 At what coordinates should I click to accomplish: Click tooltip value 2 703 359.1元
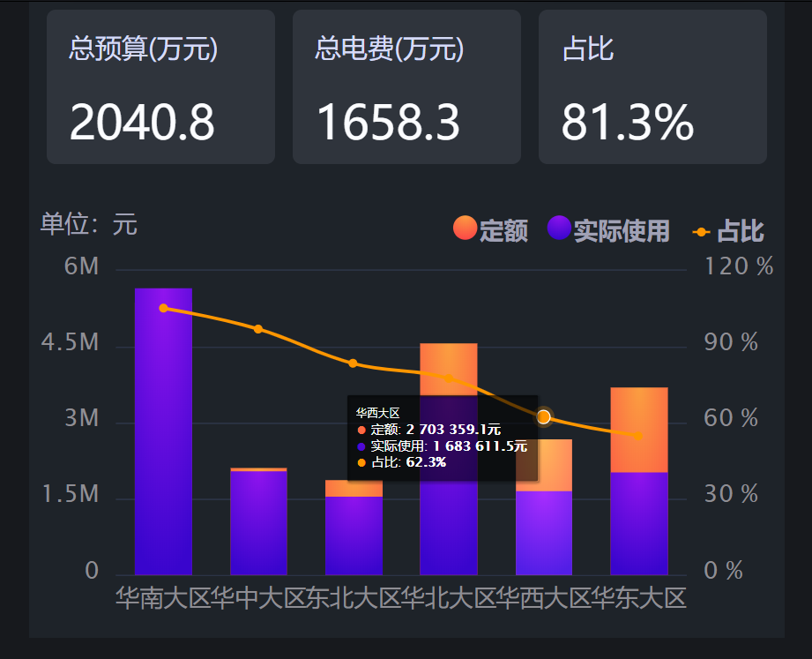click(453, 430)
